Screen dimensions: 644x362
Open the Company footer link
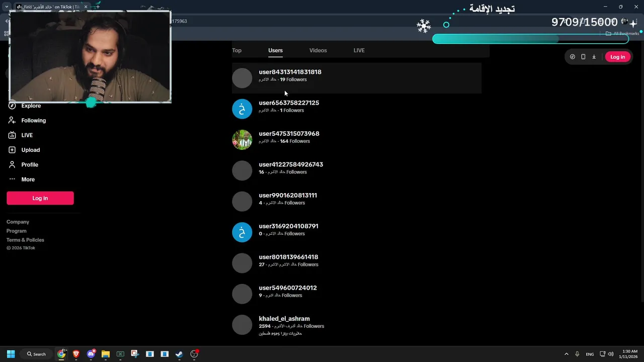[x=18, y=222]
